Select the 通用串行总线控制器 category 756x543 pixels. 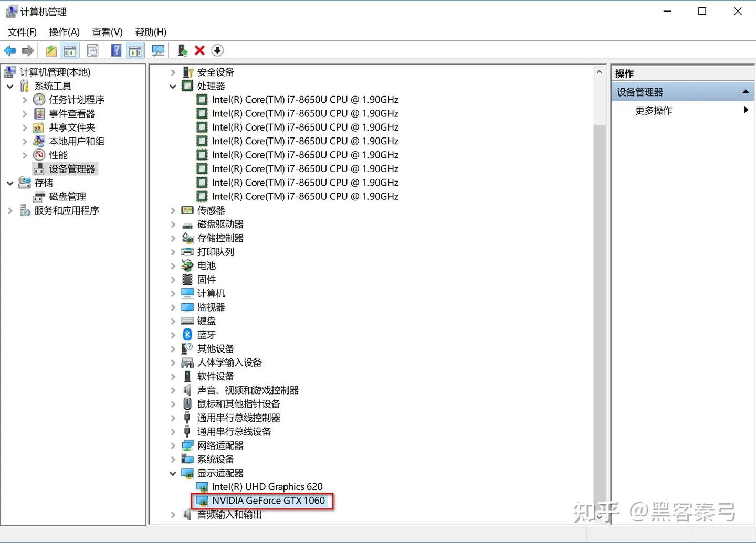[x=239, y=418]
